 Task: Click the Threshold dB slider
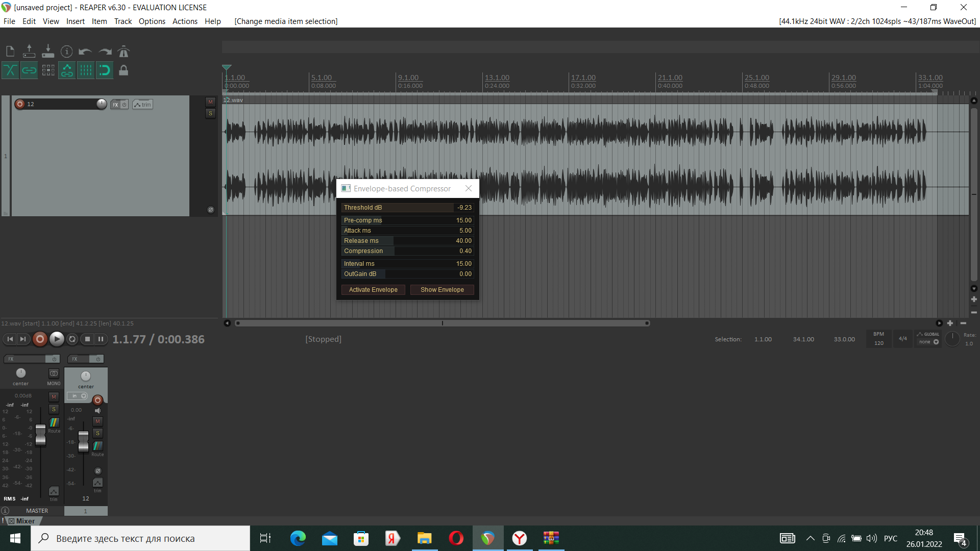coord(407,208)
